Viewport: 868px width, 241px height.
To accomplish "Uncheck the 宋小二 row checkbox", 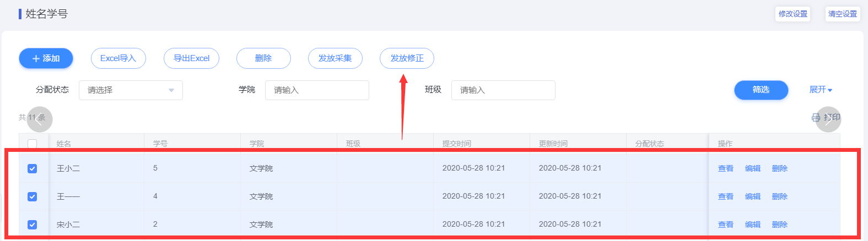I will tap(33, 224).
